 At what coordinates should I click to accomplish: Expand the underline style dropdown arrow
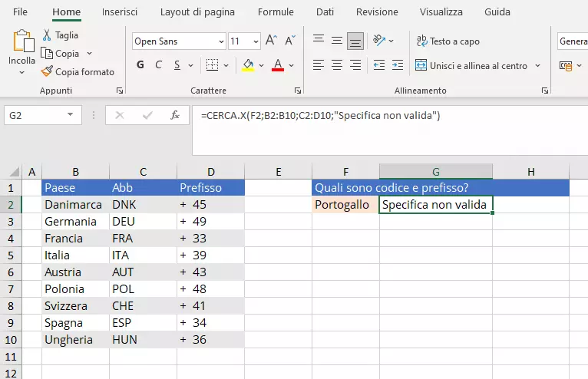click(190, 65)
